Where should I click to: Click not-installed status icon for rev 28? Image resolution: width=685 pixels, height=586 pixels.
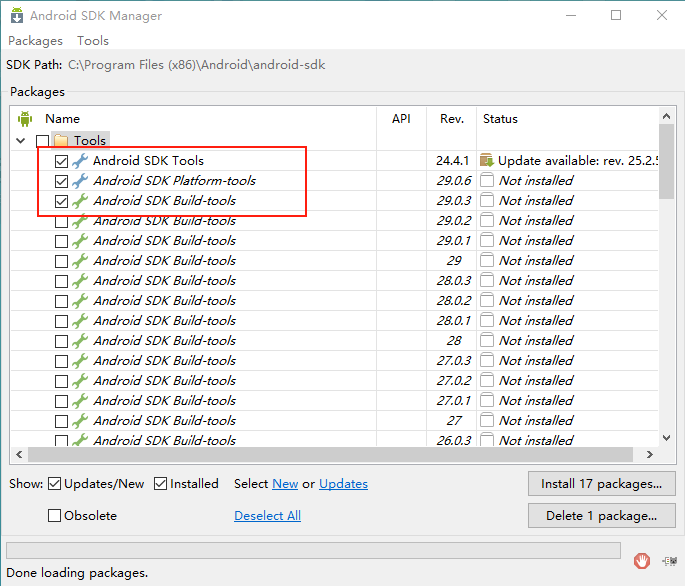click(487, 340)
